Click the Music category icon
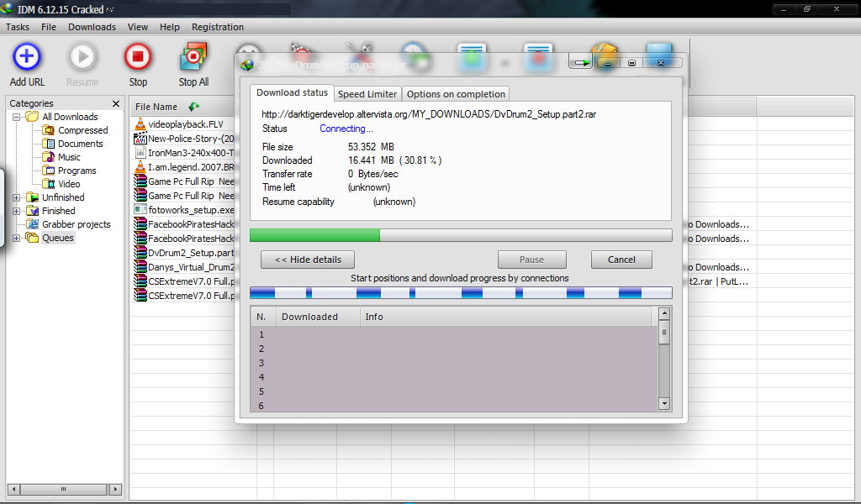Screen dimensions: 861x504 [x=48, y=157]
